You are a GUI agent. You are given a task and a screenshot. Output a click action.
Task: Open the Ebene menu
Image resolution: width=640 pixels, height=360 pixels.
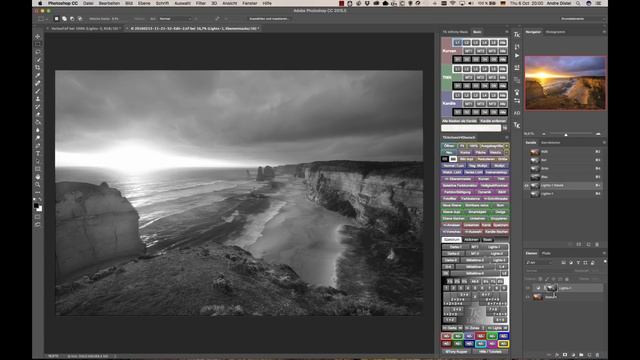click(x=144, y=3)
